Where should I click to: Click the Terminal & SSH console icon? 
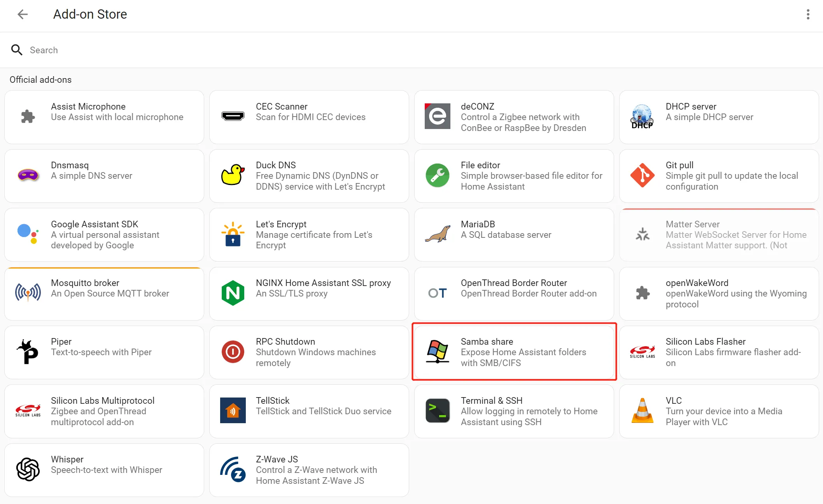[x=437, y=410]
